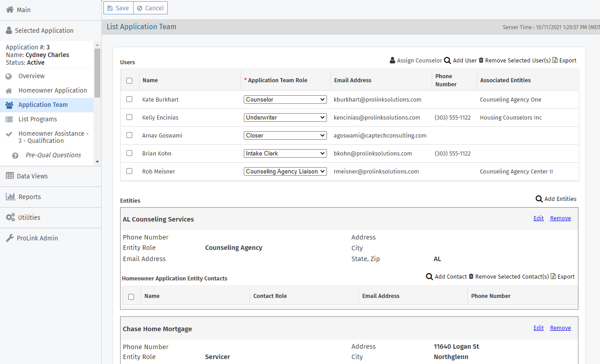Remove the Chase Home Mortgage entity
This screenshot has width=600, height=364.
click(x=560, y=328)
